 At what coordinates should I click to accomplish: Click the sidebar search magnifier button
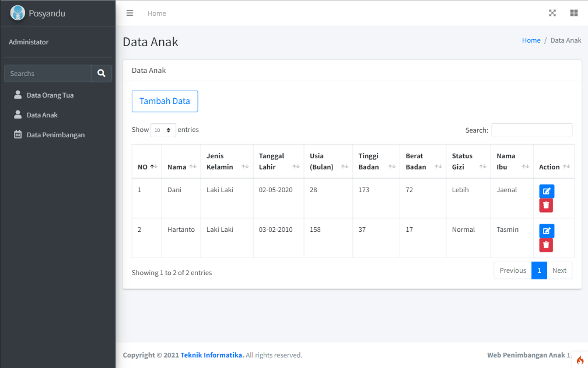click(x=101, y=73)
